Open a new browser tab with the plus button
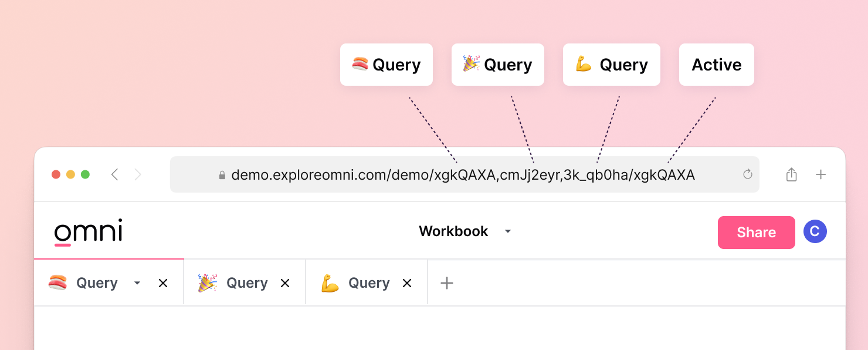Viewport: 868px width, 350px height. pyautogui.click(x=821, y=174)
